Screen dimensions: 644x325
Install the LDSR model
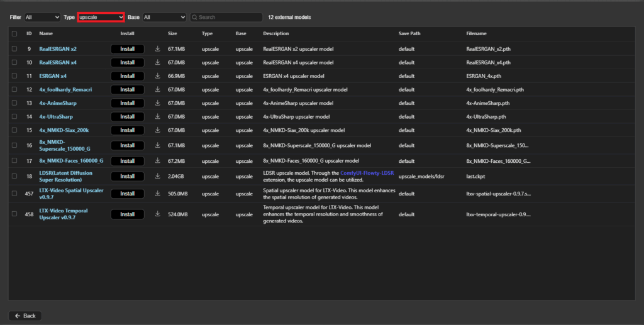coord(127,176)
